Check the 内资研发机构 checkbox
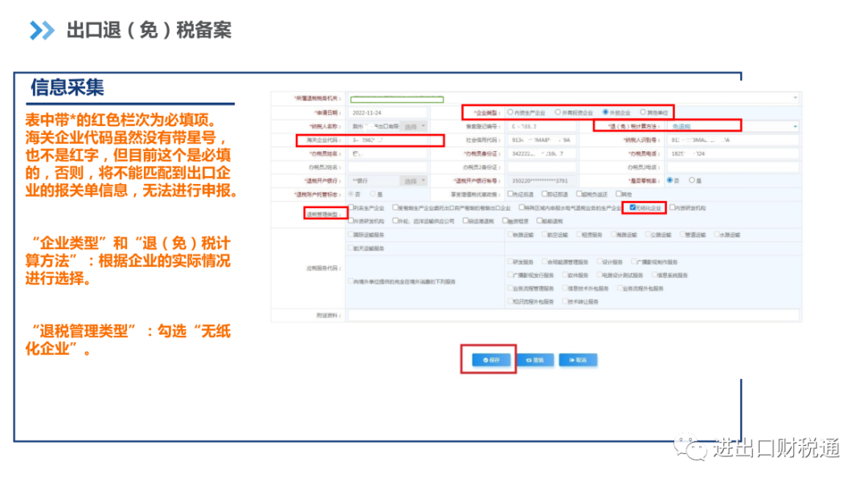 673,207
